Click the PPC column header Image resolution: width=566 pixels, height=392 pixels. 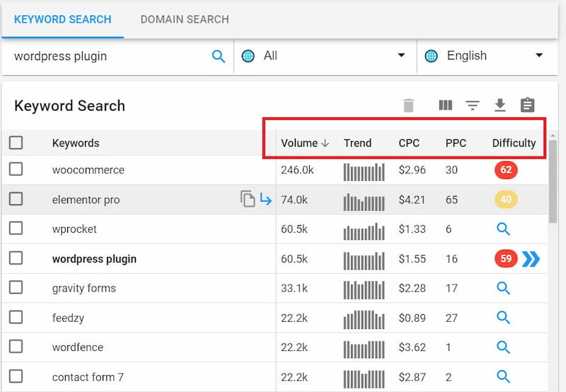click(456, 144)
